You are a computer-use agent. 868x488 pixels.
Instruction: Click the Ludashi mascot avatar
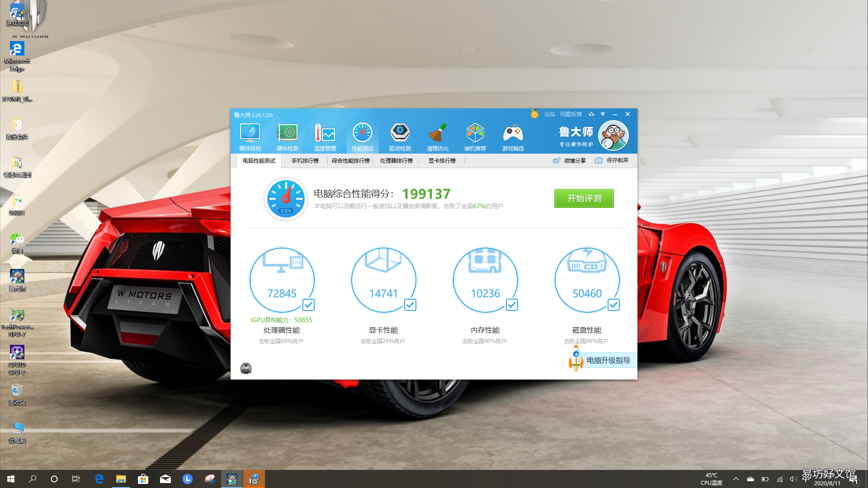tap(613, 136)
